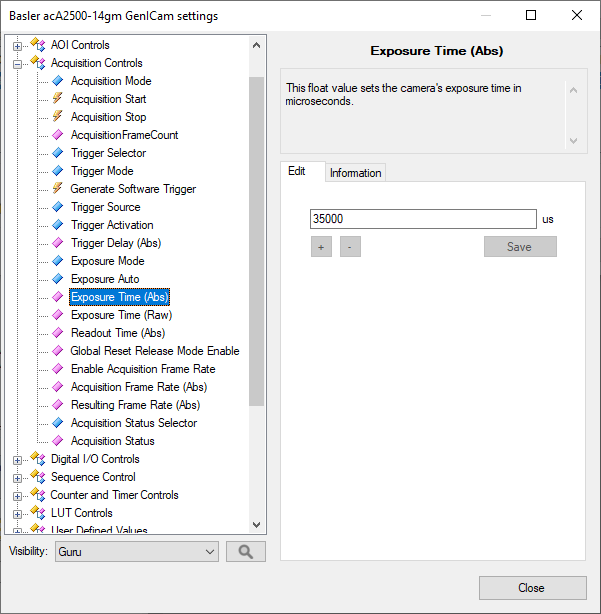
Task: Click the lightning icon next to Acquisition Stop
Action: pyautogui.click(x=57, y=117)
